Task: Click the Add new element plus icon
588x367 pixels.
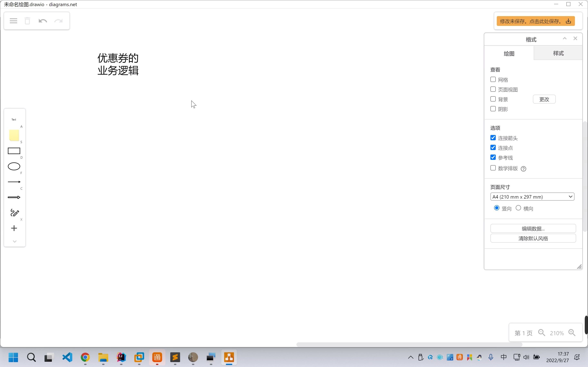Action: click(x=14, y=228)
